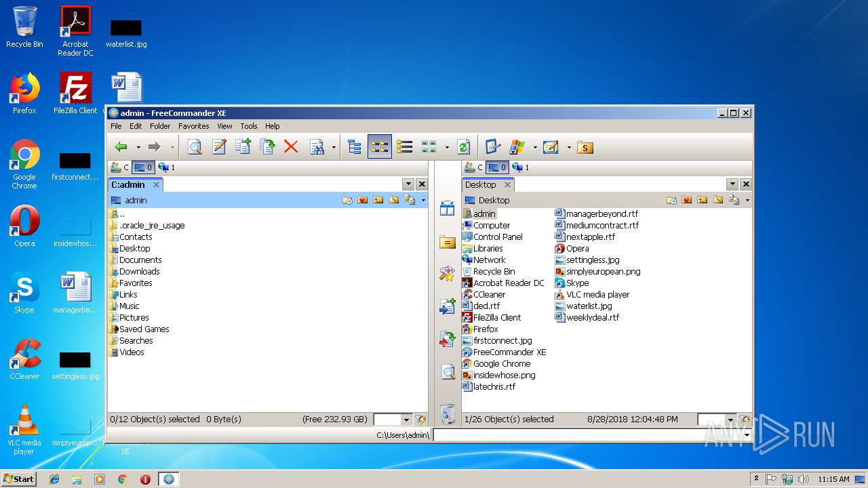Open command line history dropdown
Viewport: 868px width, 488px height.
pos(747,434)
